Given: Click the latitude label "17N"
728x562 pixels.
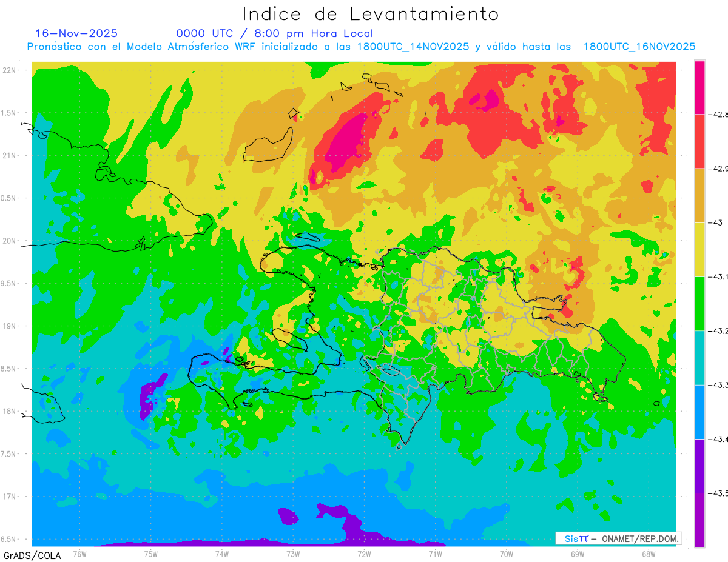Looking at the screenshot, I should point(9,497).
